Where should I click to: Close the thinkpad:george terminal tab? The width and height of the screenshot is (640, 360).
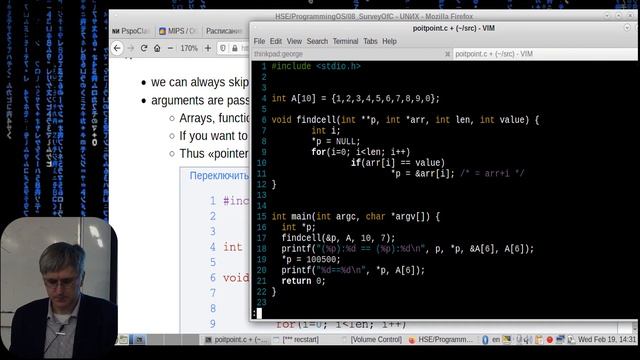point(447,54)
